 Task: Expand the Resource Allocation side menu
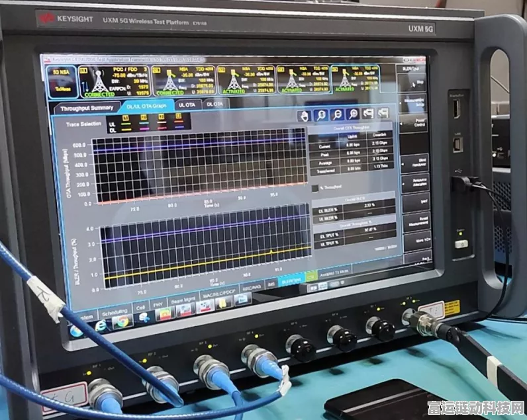416,183
